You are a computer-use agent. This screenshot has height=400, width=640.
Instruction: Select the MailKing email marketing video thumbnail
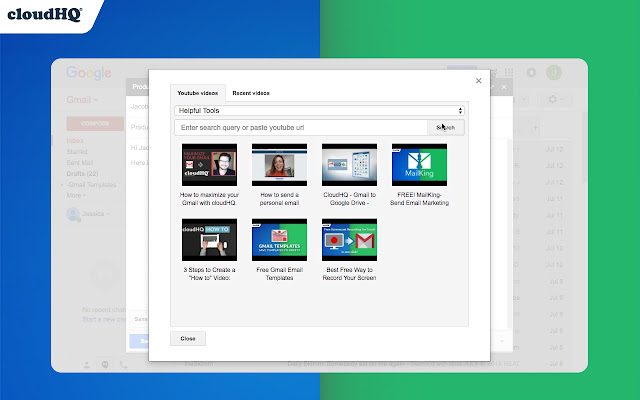pyautogui.click(x=419, y=164)
